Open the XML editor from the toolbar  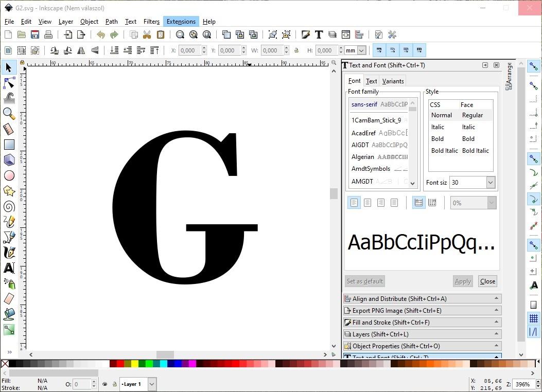(x=345, y=34)
